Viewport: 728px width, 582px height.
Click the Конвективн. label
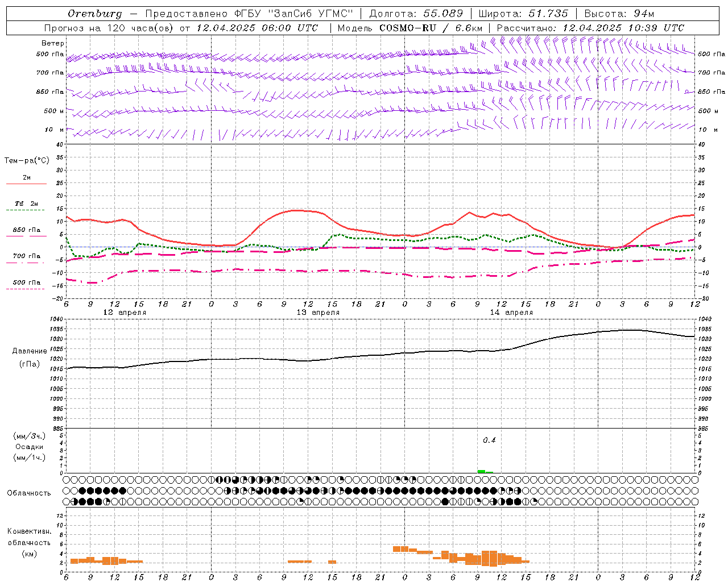(29, 531)
